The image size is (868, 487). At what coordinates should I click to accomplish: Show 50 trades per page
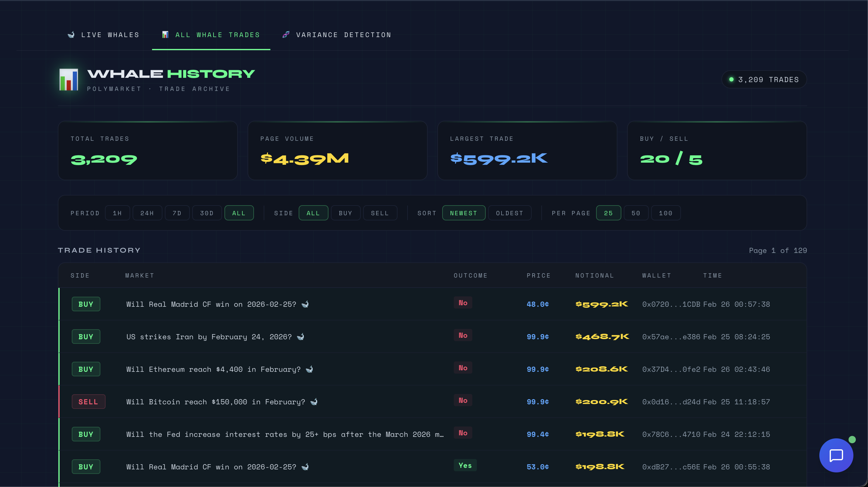[x=636, y=213]
